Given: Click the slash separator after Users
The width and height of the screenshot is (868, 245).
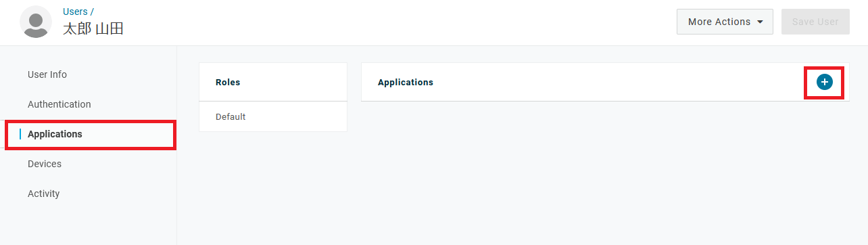Looking at the screenshot, I should [92, 12].
